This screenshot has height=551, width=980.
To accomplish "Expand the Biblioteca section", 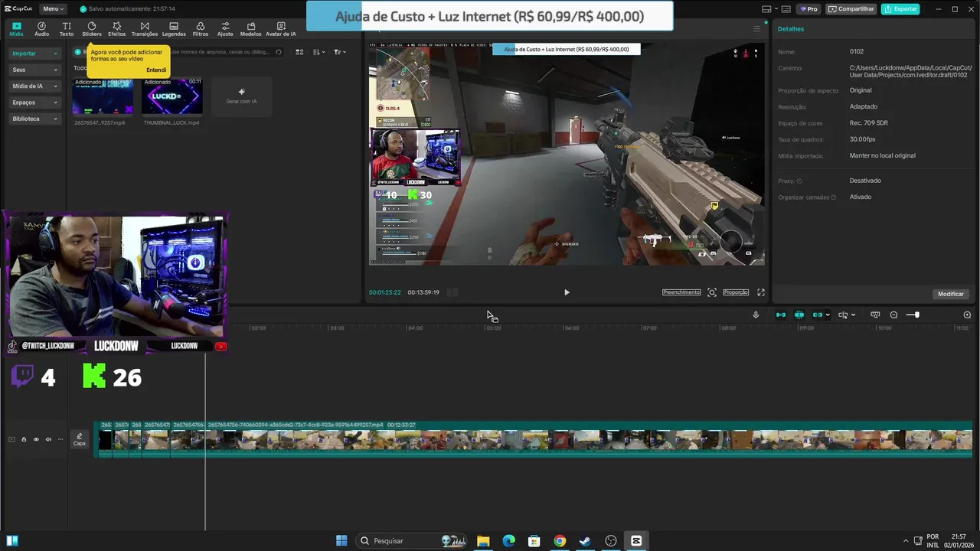I will click(34, 119).
